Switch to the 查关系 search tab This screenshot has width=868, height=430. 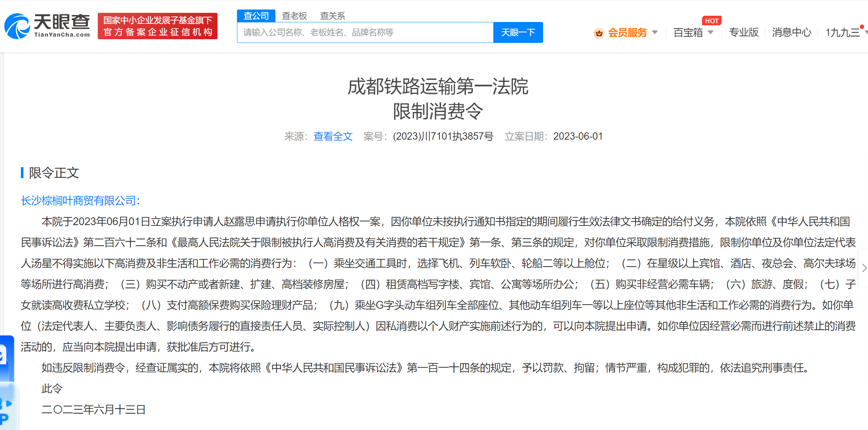click(x=333, y=16)
